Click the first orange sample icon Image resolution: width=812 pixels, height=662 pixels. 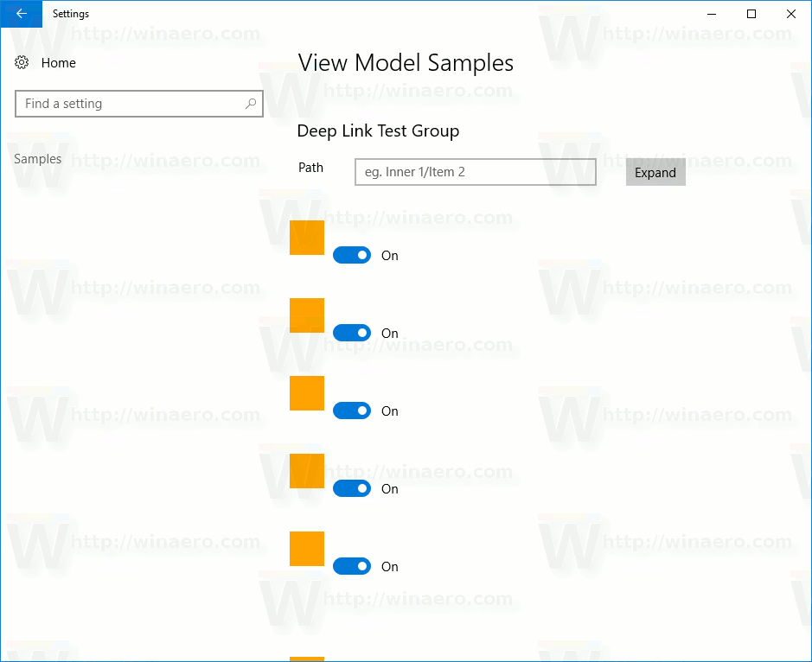[307, 238]
